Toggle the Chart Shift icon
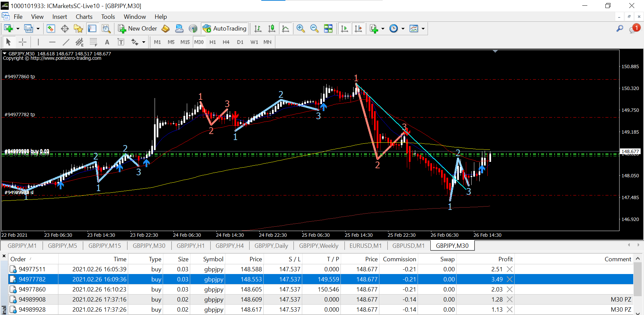Viewport: 644px width, 315px height. click(x=358, y=29)
